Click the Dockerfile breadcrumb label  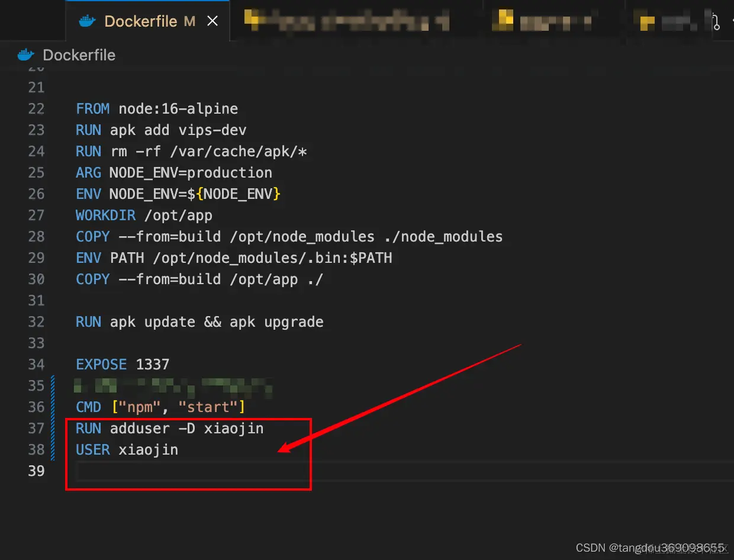click(x=79, y=55)
